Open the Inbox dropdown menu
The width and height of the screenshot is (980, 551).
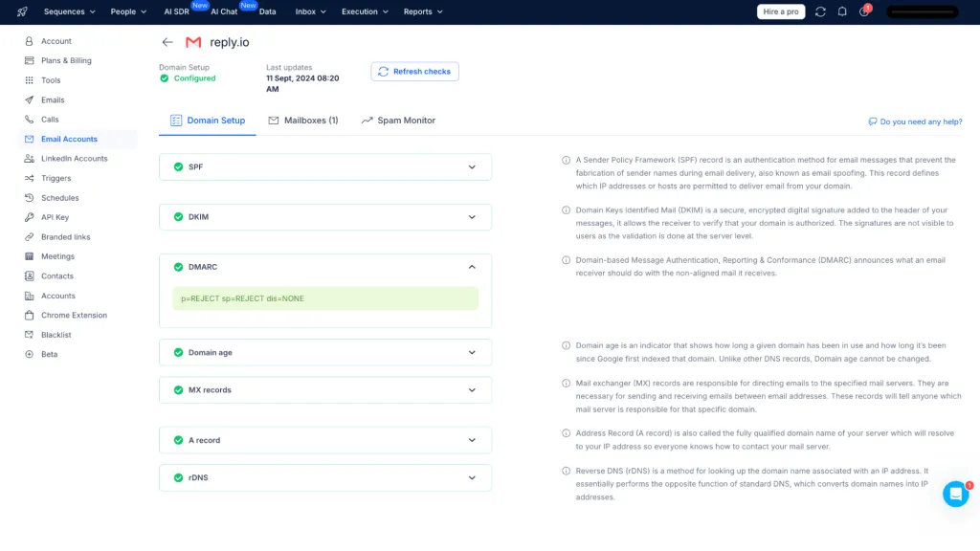point(311,11)
